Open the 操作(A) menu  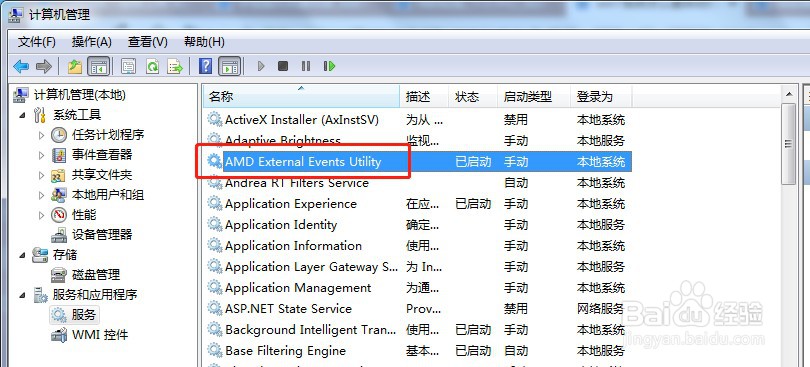(x=91, y=42)
